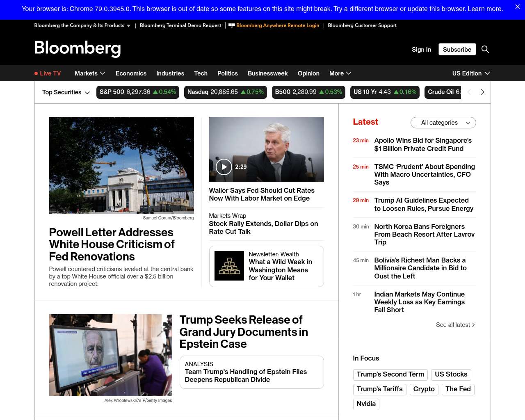Open Waller Says Fed Should Cut Rates story
Viewport: 525px width, 420px height.
click(x=262, y=194)
